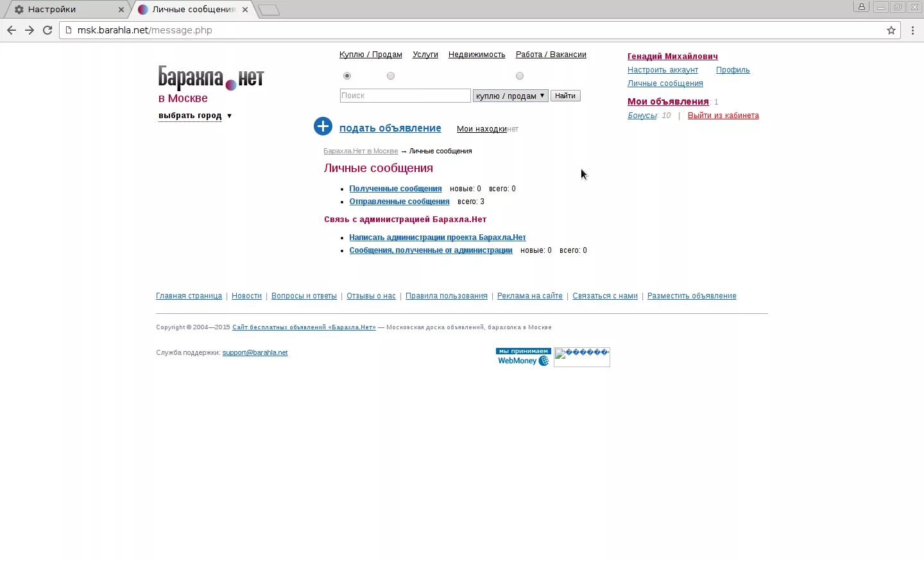Close the Настройки tab
Viewport: 924px width, 561px height.
pos(122,10)
